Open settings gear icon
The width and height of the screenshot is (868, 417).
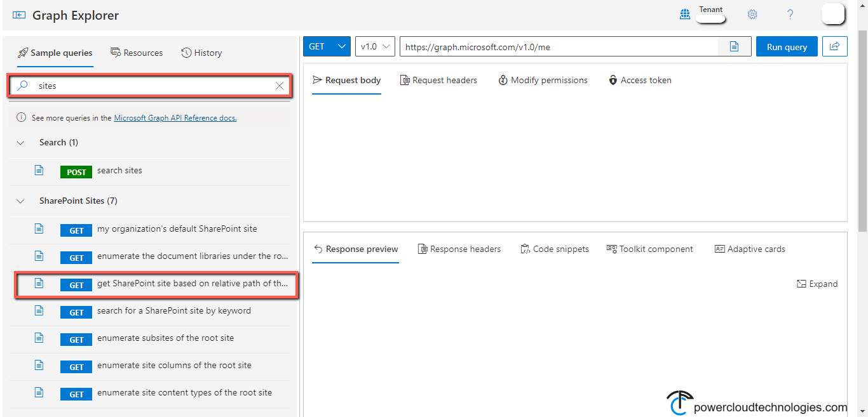click(752, 14)
